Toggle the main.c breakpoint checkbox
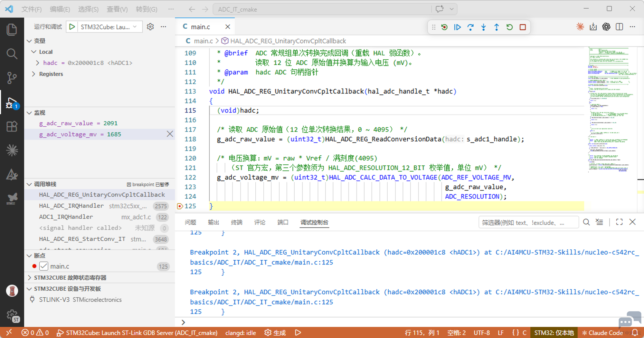This screenshot has height=338, width=644. [43, 266]
